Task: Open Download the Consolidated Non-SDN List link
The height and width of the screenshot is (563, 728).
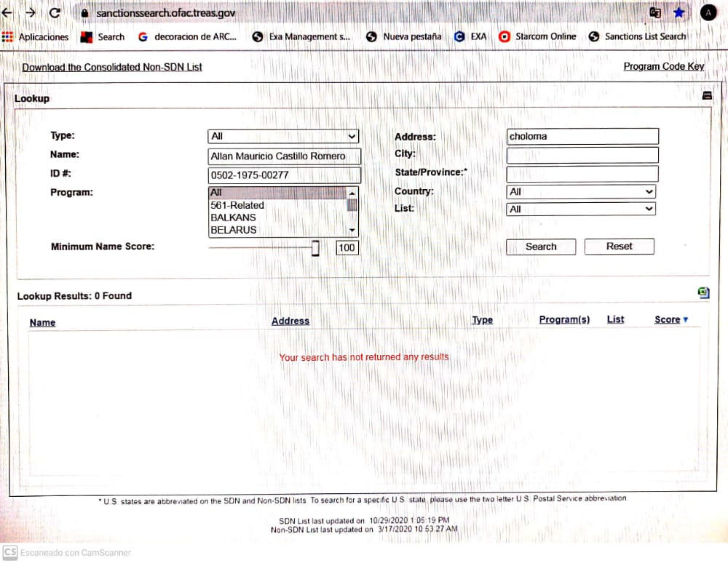Action: point(112,67)
